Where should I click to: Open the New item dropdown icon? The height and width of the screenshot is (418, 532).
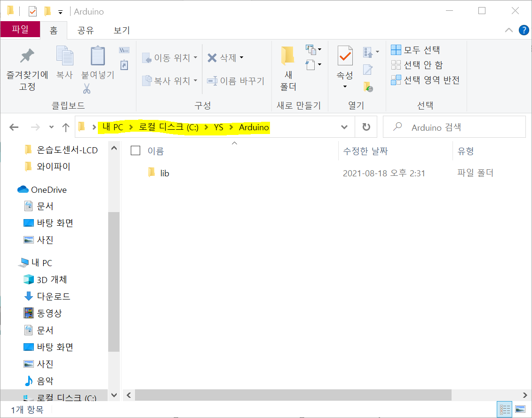pyautogui.click(x=313, y=49)
